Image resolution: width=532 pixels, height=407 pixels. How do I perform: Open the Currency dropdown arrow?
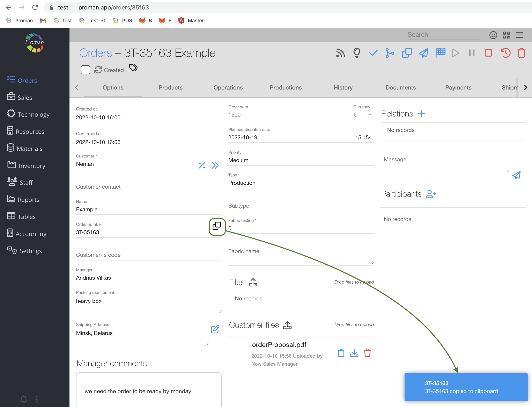[x=370, y=115]
